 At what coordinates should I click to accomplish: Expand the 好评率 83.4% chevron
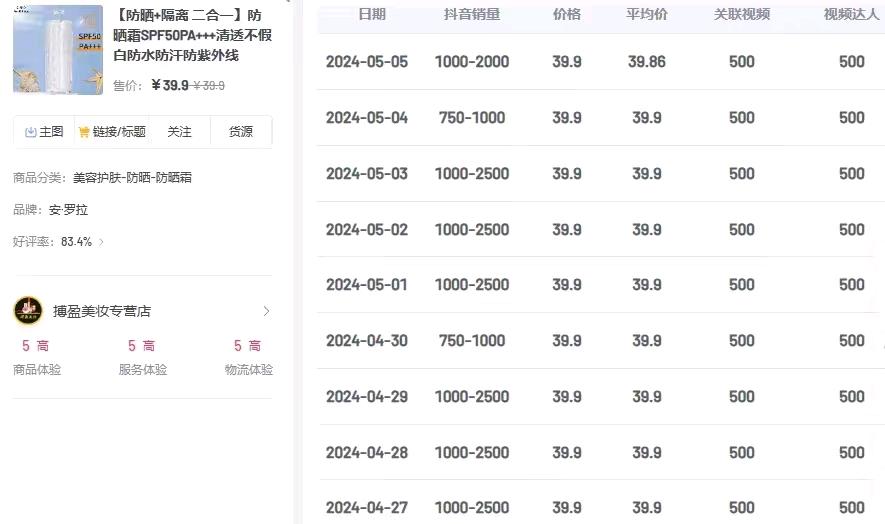click(x=102, y=242)
